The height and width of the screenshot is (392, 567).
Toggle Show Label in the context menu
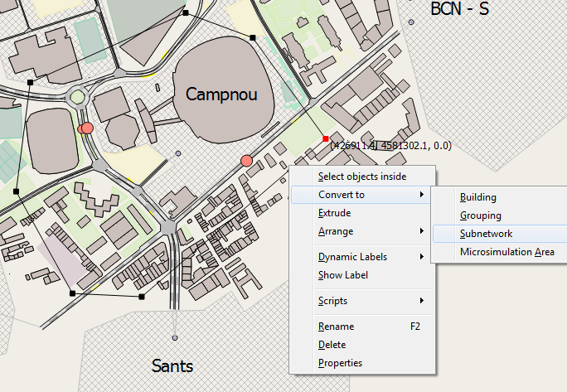343,275
